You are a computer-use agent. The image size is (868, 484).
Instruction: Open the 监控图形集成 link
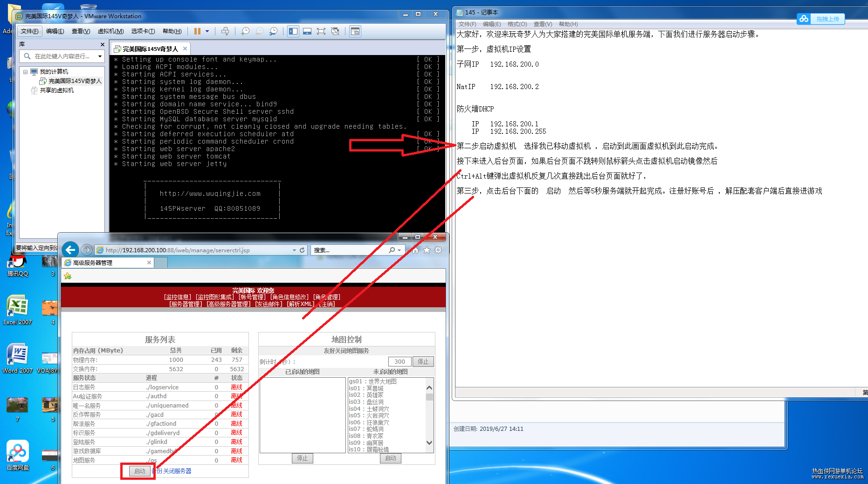click(x=214, y=297)
